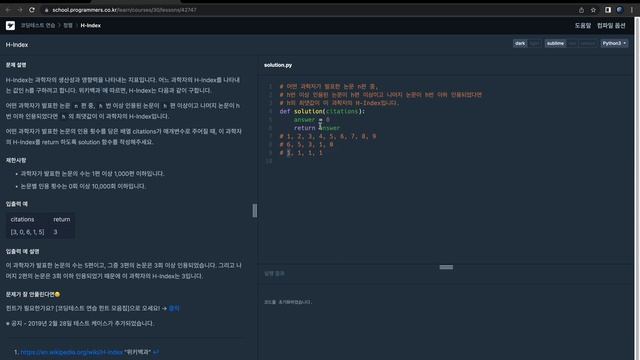Go forward with the browser forward arrow
Viewport: 640px width, 360px height.
[x=20, y=10]
